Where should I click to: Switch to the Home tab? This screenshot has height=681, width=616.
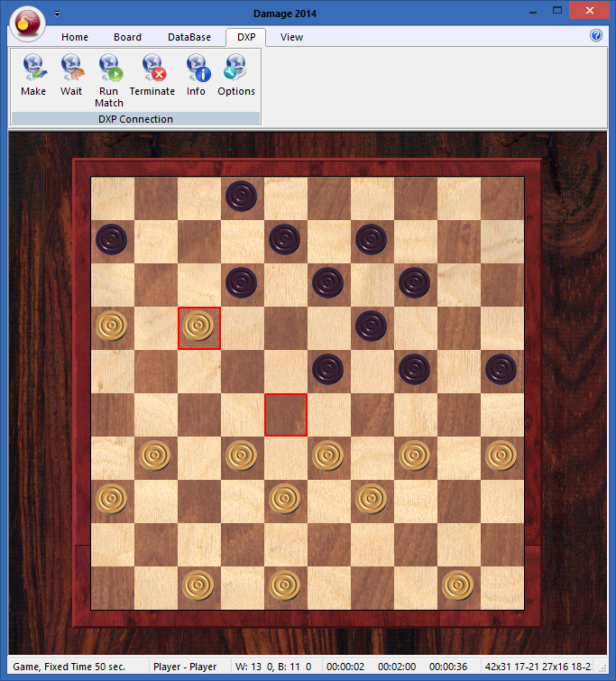coord(75,37)
